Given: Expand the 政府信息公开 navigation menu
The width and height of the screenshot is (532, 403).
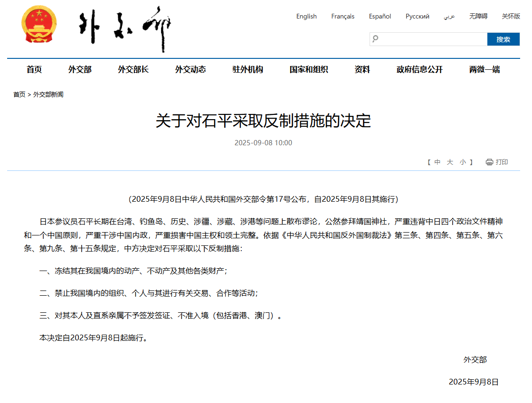Looking at the screenshot, I should pyautogui.click(x=419, y=70).
